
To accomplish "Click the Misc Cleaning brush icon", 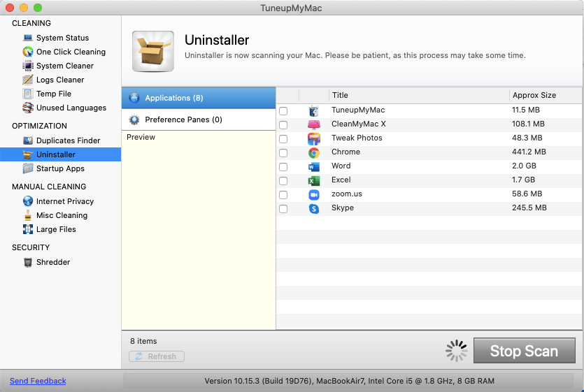I will click(x=28, y=215).
